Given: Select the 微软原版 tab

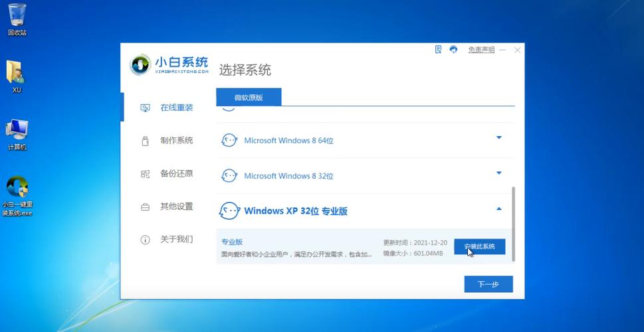Looking at the screenshot, I should pos(249,98).
